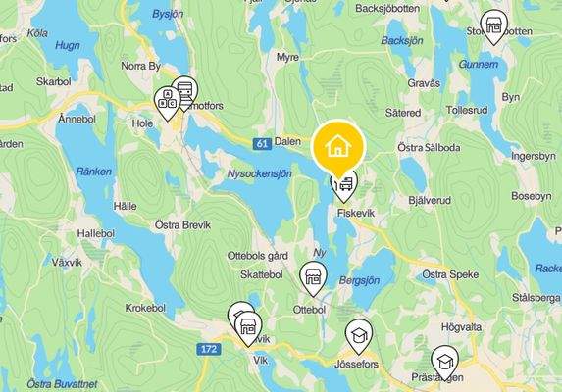
Task: Select the Östra Brevik place label
Action: 182,225
